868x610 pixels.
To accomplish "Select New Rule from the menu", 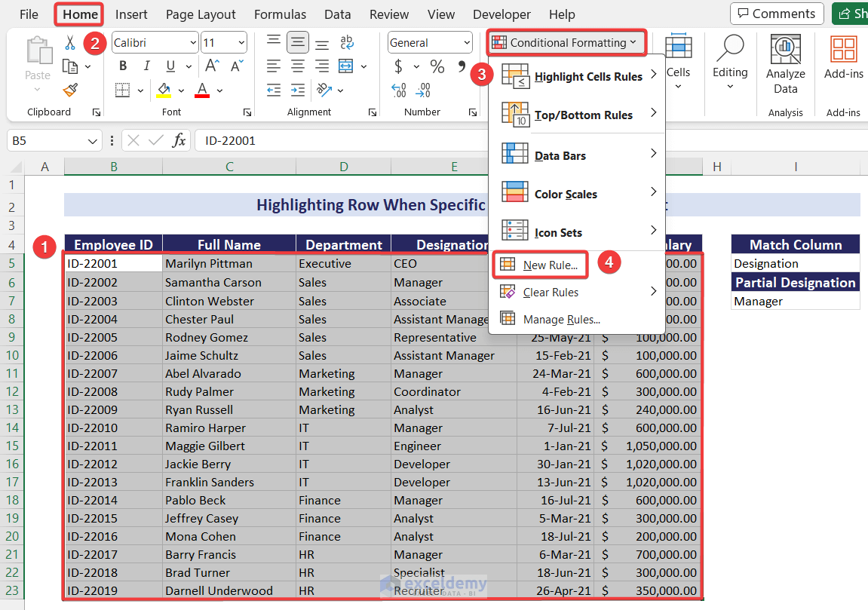I will pos(550,265).
